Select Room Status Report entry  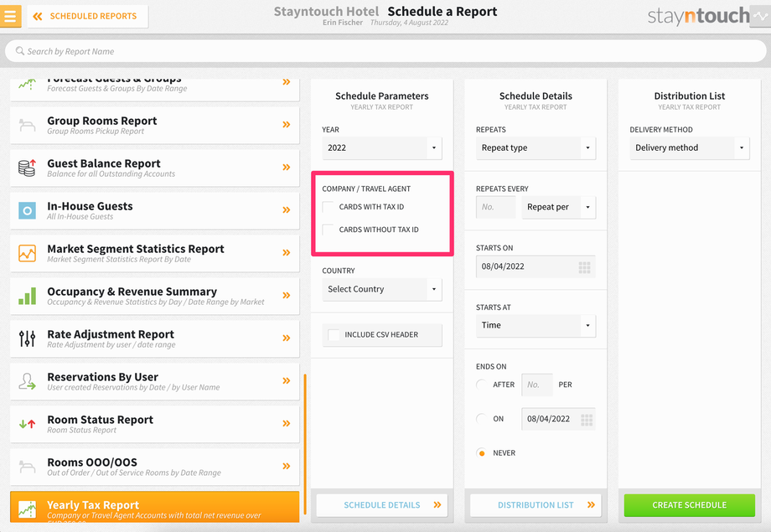pyautogui.click(x=154, y=424)
